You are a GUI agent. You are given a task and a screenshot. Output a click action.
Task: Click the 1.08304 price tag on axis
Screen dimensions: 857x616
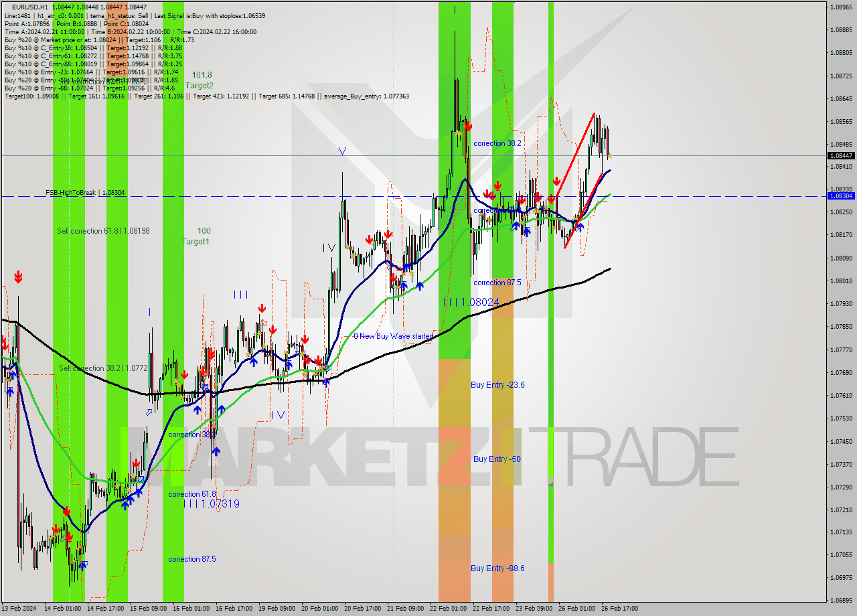point(841,196)
